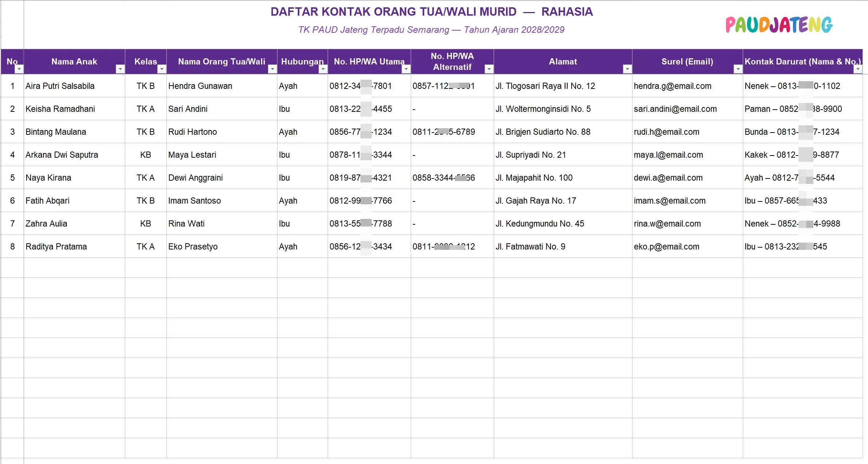868x464 pixels.
Task: Open the Hubungan column filter dropdown
Action: pos(323,69)
